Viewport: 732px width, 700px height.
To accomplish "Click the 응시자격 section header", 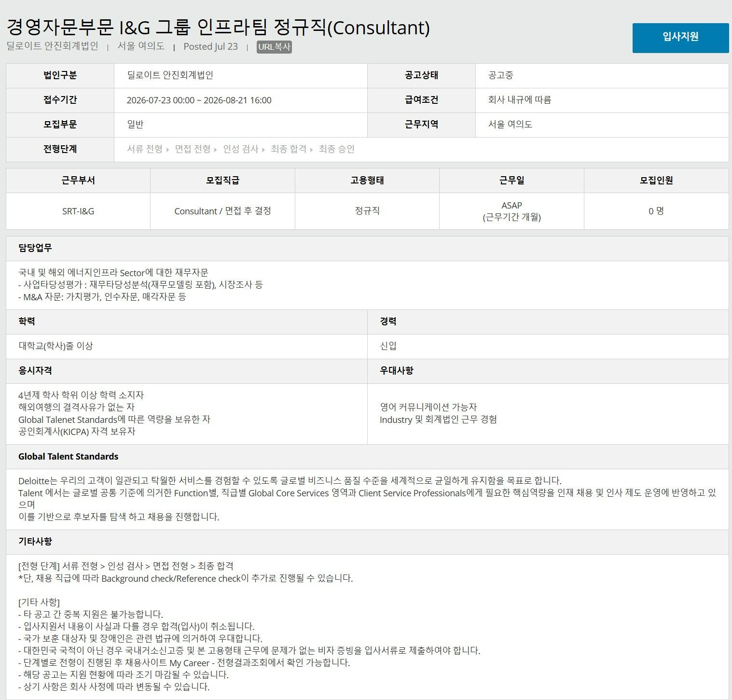I will click(x=186, y=371).
